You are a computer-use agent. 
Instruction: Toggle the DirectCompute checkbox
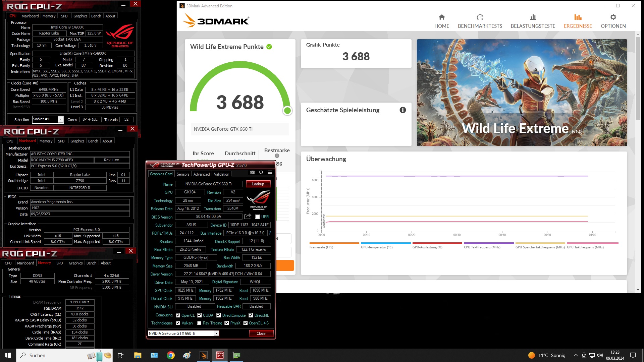pos(219,315)
